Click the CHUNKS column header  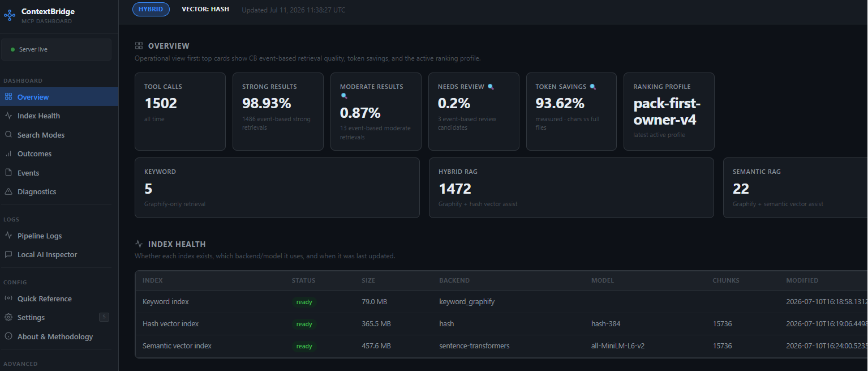click(726, 280)
